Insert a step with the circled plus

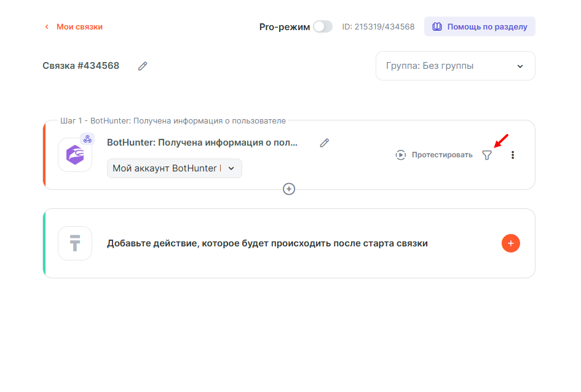pos(289,189)
